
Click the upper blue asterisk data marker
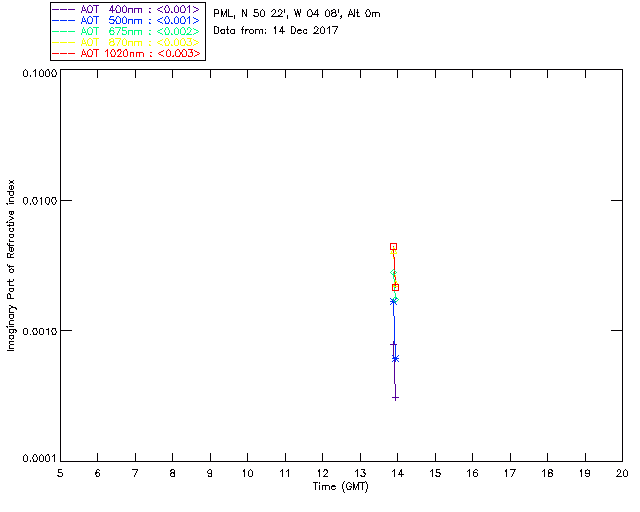393,302
